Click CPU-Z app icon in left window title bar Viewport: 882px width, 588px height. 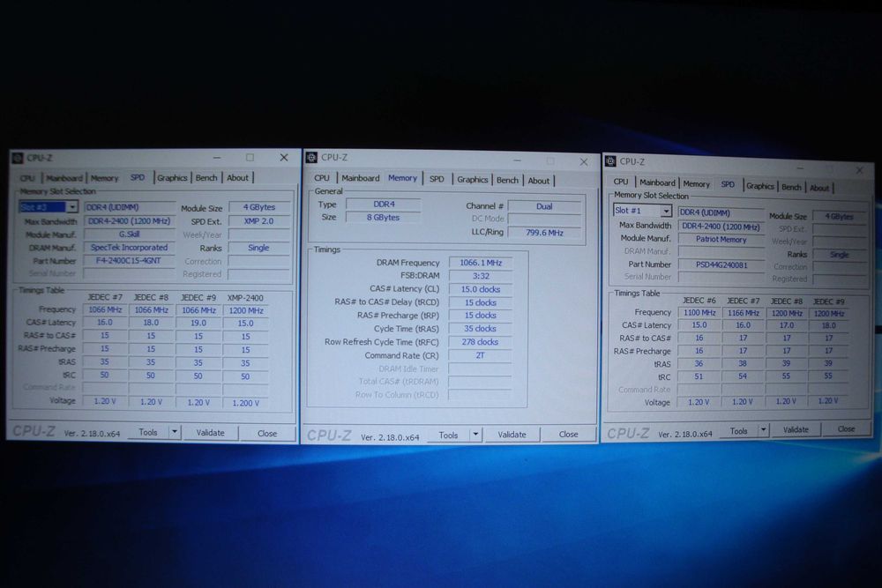18,158
